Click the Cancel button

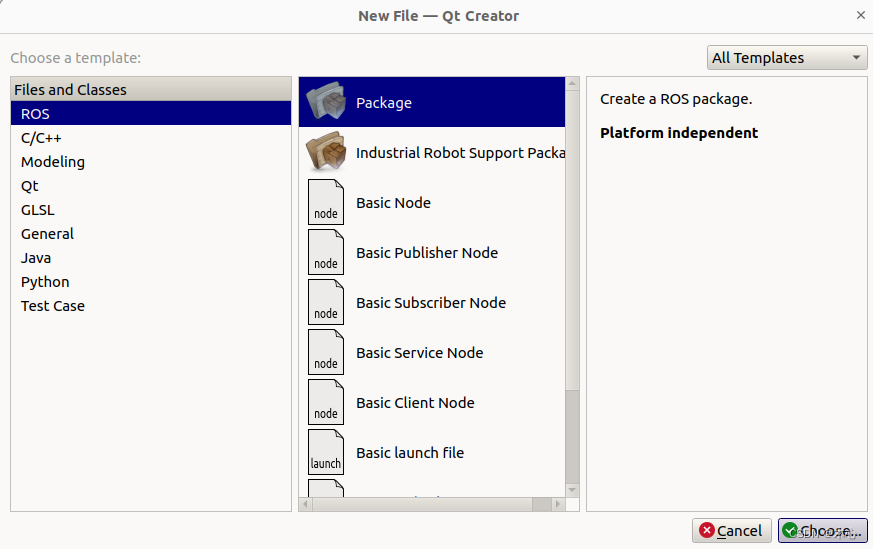pyautogui.click(x=731, y=531)
